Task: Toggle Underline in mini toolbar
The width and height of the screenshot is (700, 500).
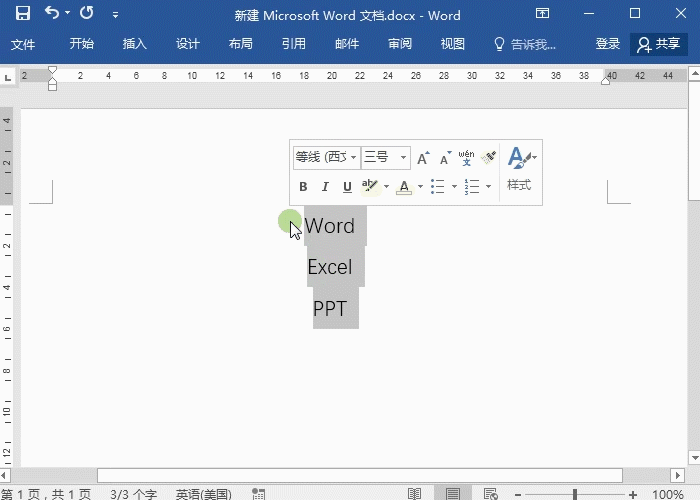Action: click(x=347, y=187)
